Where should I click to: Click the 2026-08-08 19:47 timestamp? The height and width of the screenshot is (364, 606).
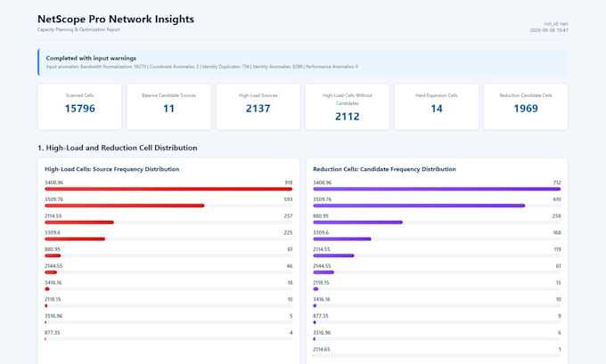point(549,30)
